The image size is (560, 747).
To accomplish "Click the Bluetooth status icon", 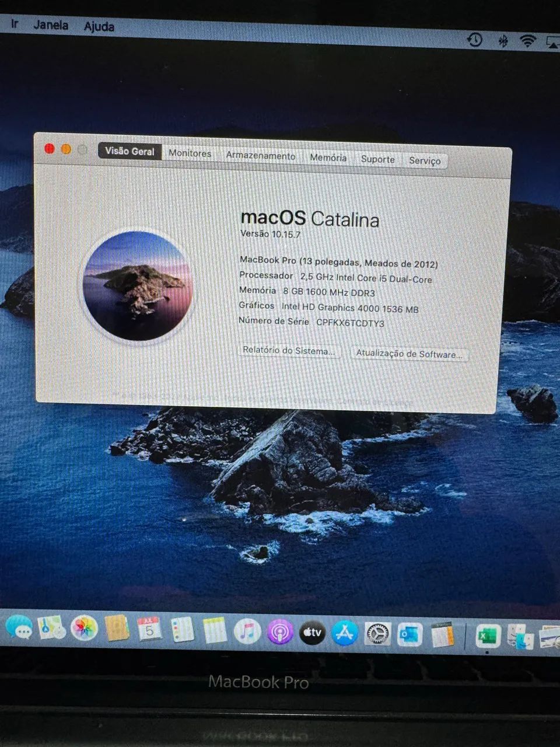I will [x=503, y=41].
